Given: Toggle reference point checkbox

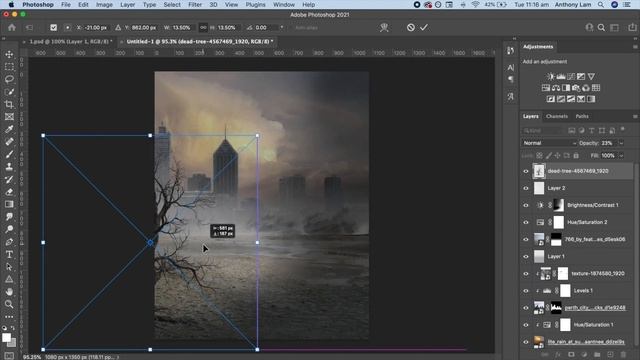Looking at the screenshot, I should pos(53,27).
